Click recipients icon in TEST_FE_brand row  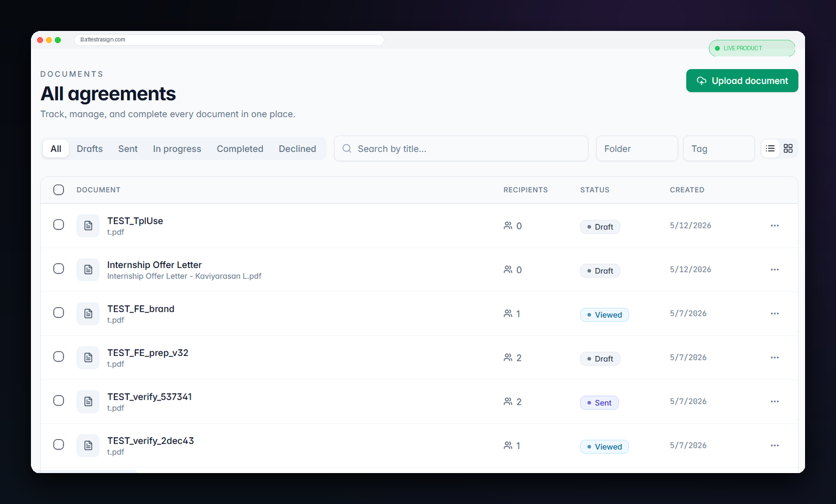[x=508, y=313]
